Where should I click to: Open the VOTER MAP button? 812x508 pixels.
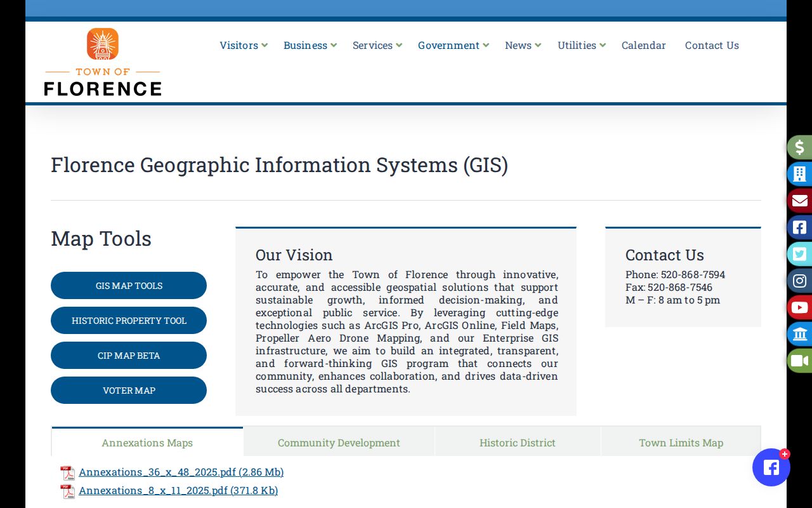coord(129,391)
